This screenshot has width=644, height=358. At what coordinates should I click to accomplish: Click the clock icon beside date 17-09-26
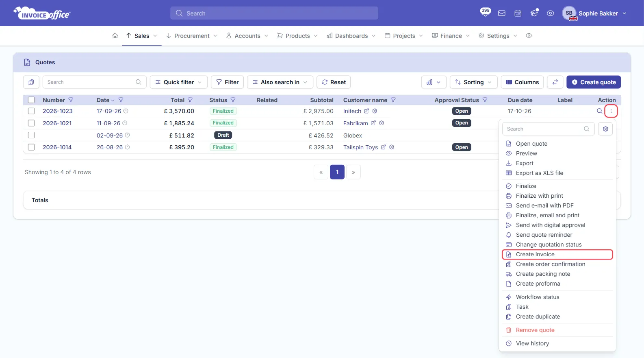click(x=126, y=111)
